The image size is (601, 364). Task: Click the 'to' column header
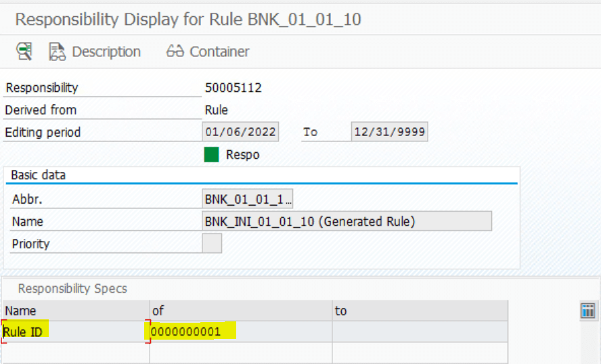coord(420,311)
